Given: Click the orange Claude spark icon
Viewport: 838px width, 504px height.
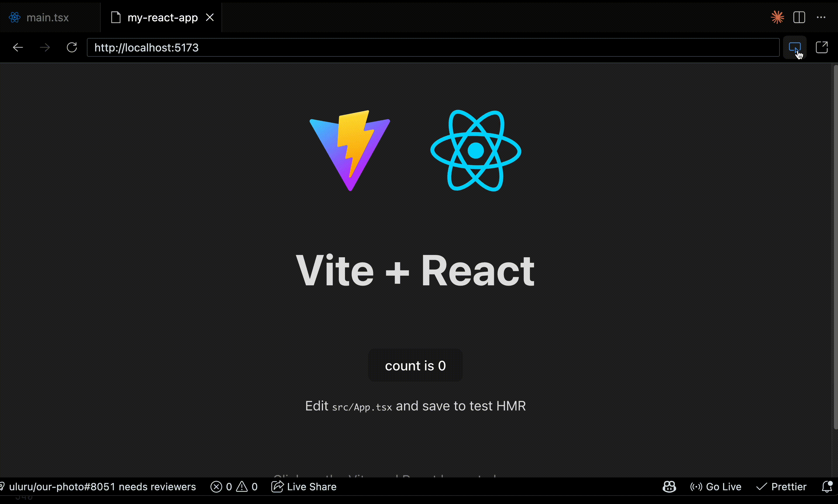Looking at the screenshot, I should (x=777, y=17).
